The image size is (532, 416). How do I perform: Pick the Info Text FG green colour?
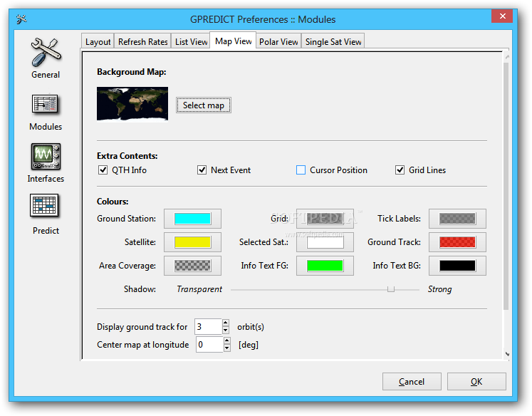click(x=325, y=266)
